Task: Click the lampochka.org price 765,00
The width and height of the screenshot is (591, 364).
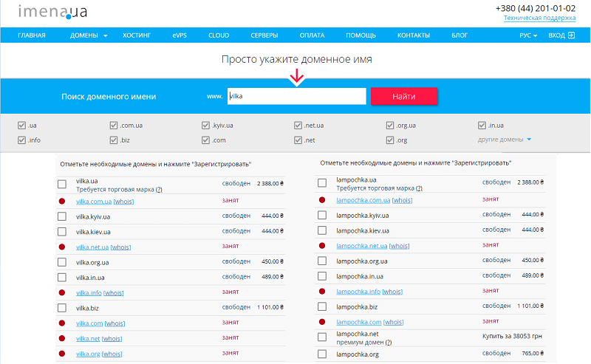Action: point(533,354)
